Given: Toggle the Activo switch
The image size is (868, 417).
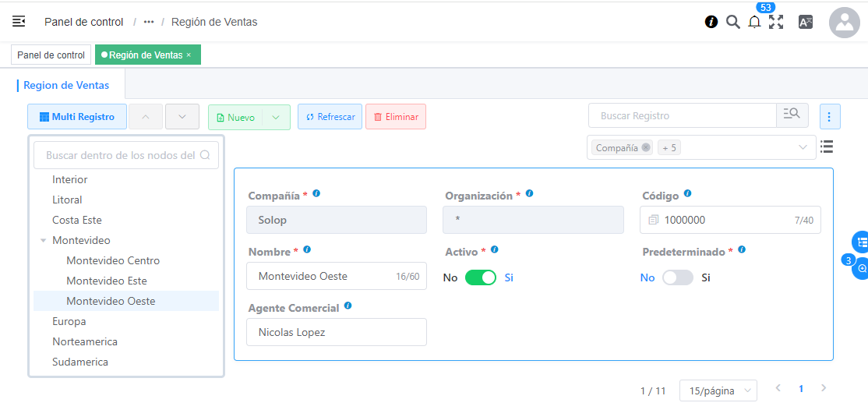Looking at the screenshot, I should [481, 277].
